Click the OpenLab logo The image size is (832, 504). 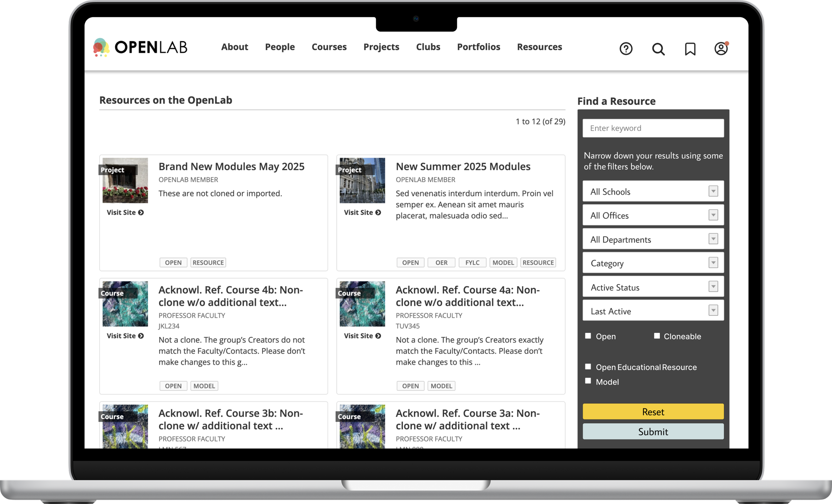(140, 47)
